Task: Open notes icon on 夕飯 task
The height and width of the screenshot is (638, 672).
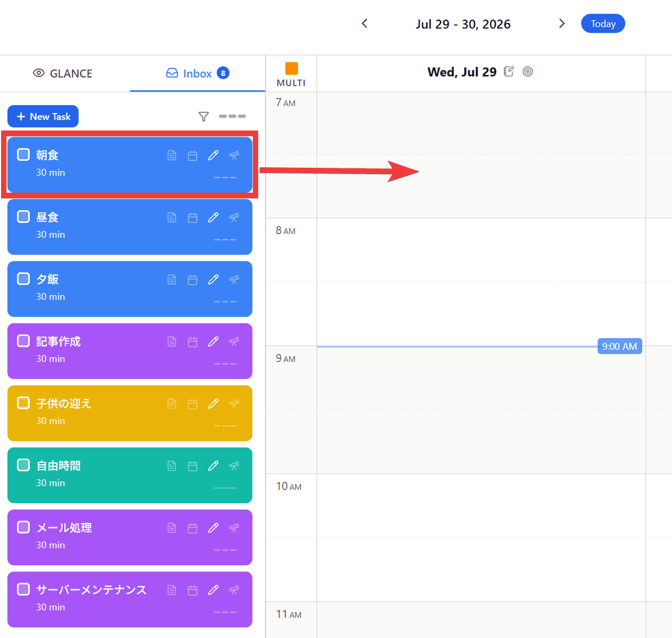Action: (172, 280)
